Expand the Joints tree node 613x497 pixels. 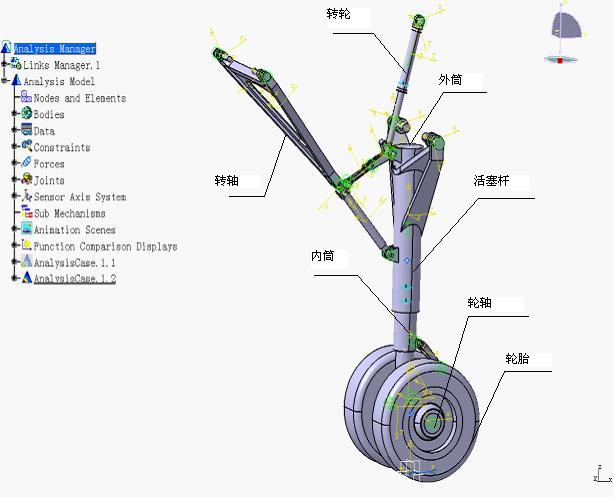(x=14, y=180)
